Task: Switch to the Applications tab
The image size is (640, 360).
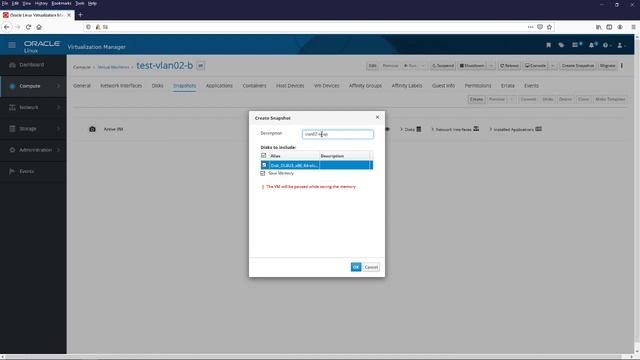Action: pos(219,86)
